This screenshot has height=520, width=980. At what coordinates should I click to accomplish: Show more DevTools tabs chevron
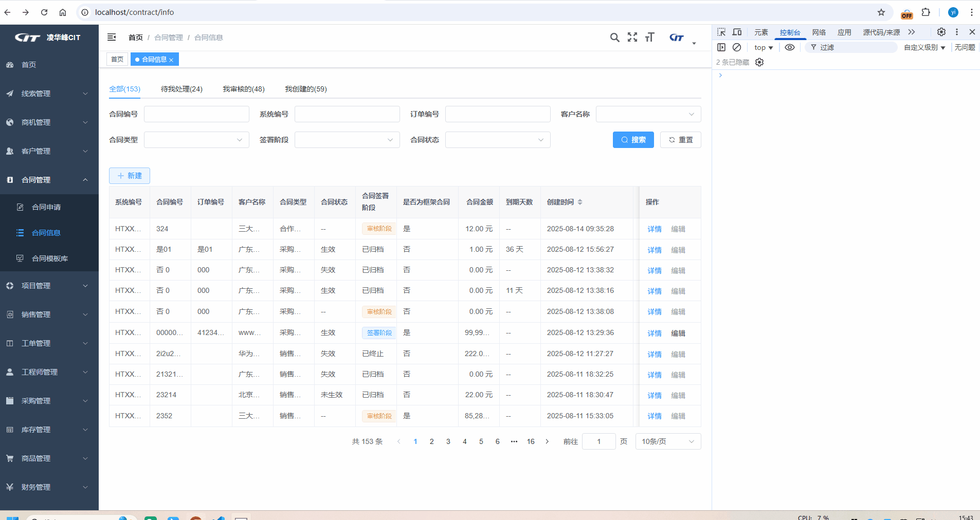click(912, 32)
